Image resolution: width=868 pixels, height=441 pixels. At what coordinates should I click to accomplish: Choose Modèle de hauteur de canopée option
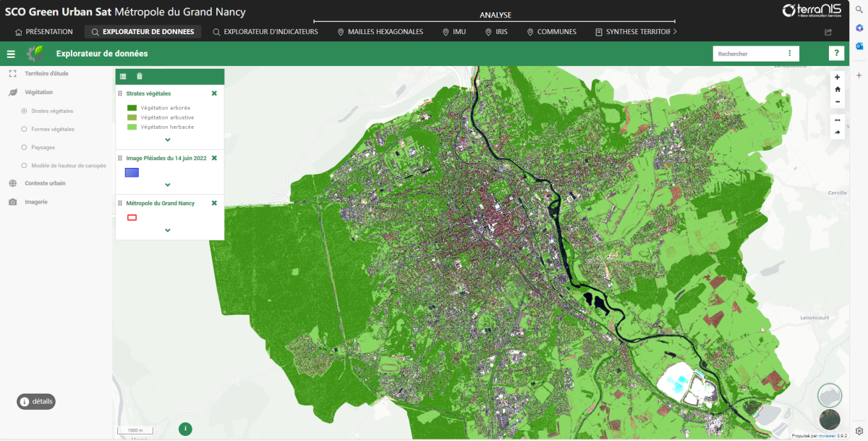click(x=24, y=165)
